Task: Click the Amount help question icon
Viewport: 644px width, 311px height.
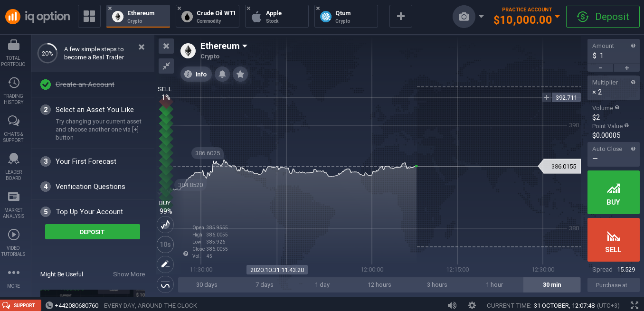Action: point(633,46)
